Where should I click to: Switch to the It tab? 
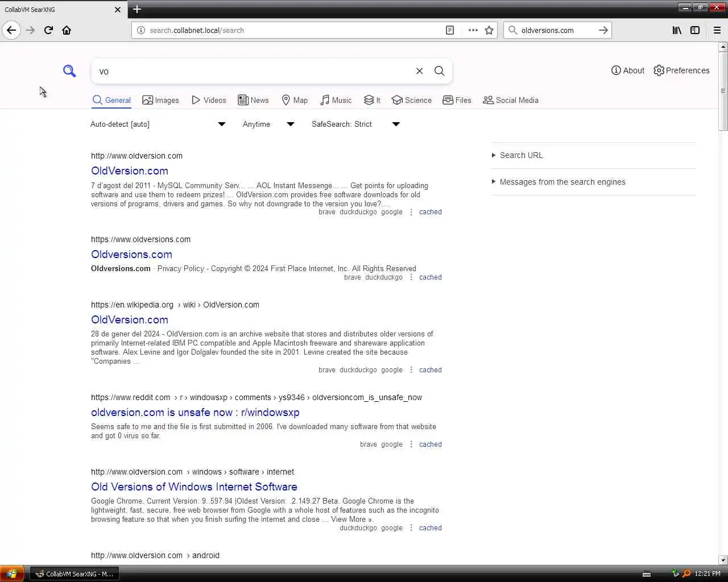coord(372,100)
